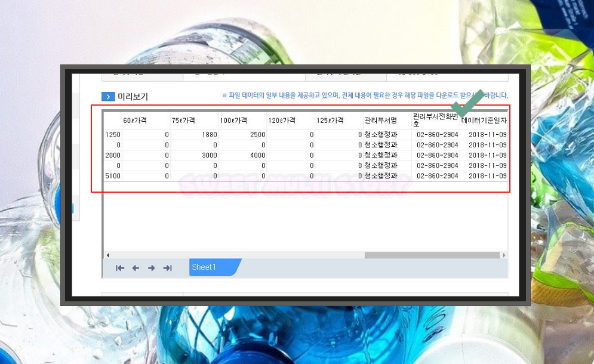
Task: Click the blue file data notice text
Action: [365, 95]
